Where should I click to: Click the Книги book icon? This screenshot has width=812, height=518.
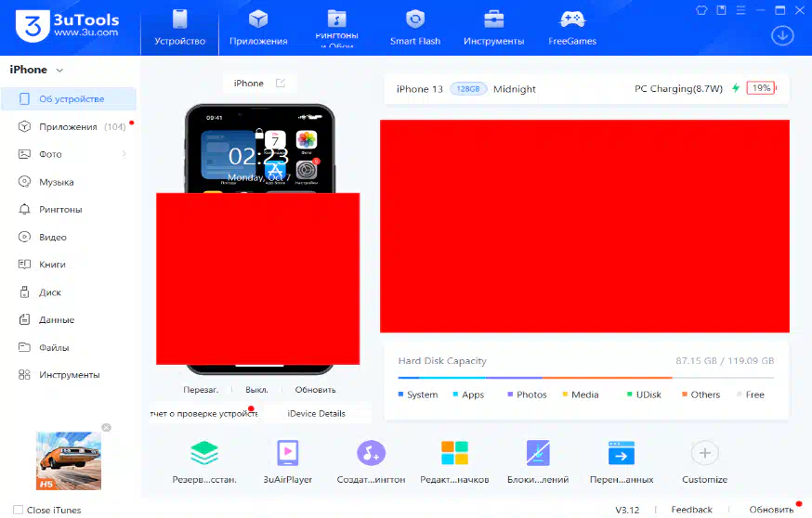coord(24,265)
